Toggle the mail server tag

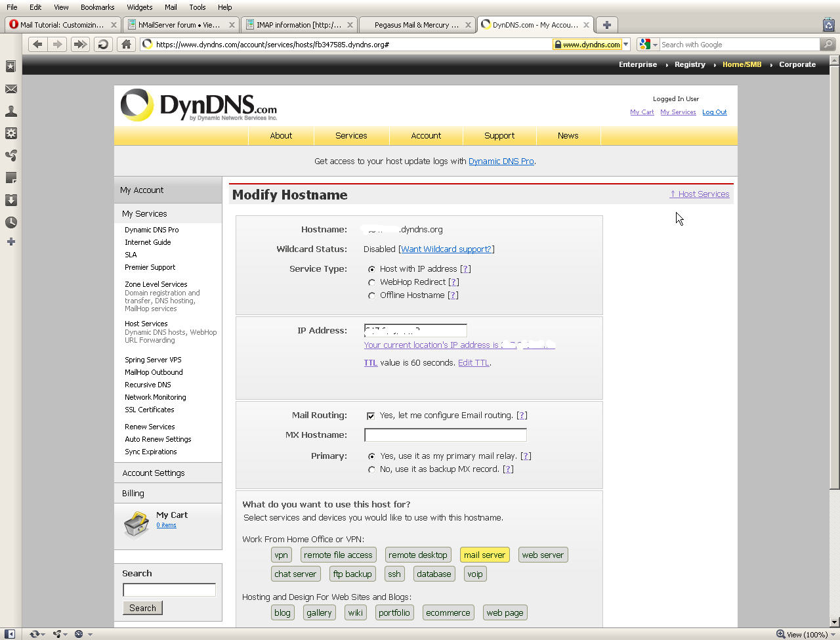click(484, 555)
